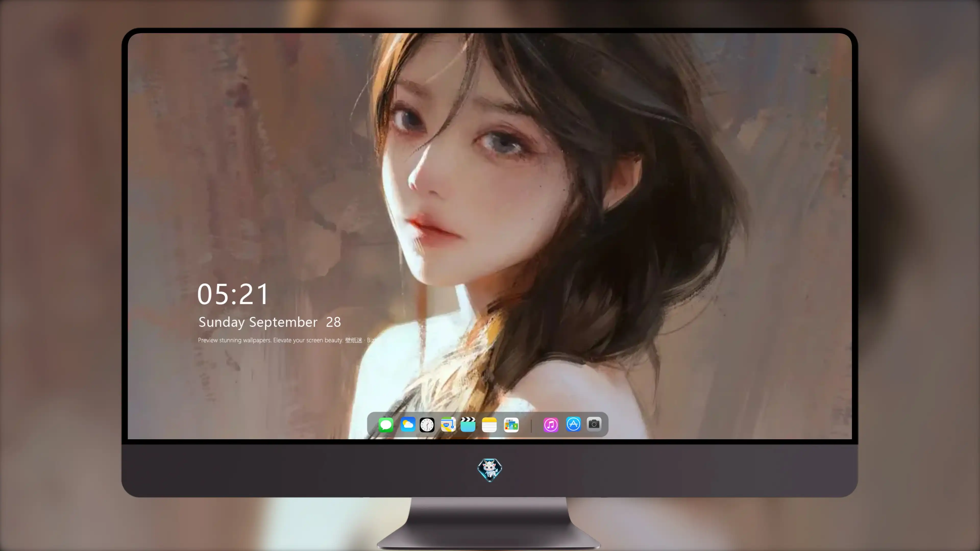Click the dragon mascot logo below screen
Image resolution: width=980 pixels, height=551 pixels.
[x=490, y=470]
